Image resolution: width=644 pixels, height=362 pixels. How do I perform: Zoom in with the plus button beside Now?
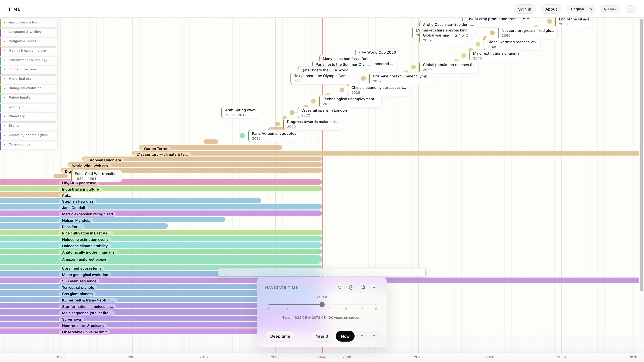tap(374, 336)
